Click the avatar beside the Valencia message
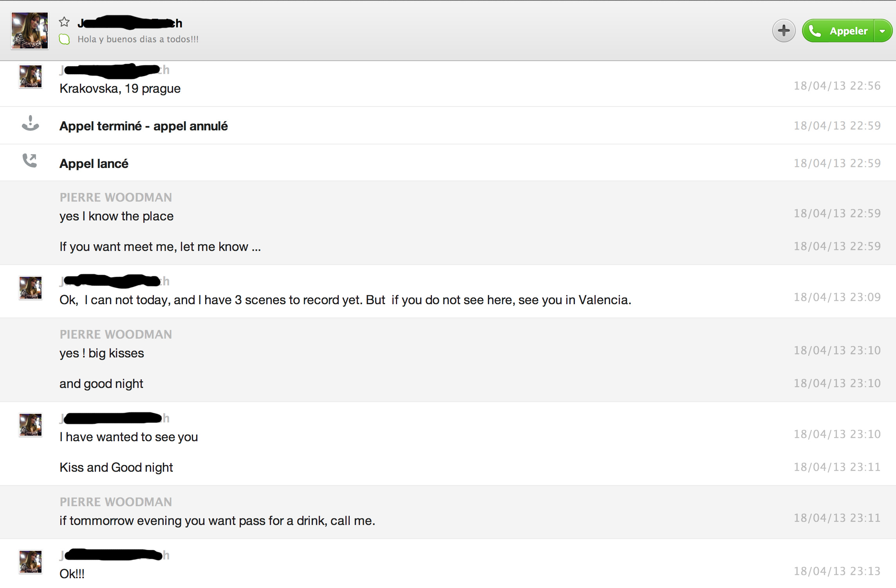The image size is (896, 588). pyautogui.click(x=31, y=288)
